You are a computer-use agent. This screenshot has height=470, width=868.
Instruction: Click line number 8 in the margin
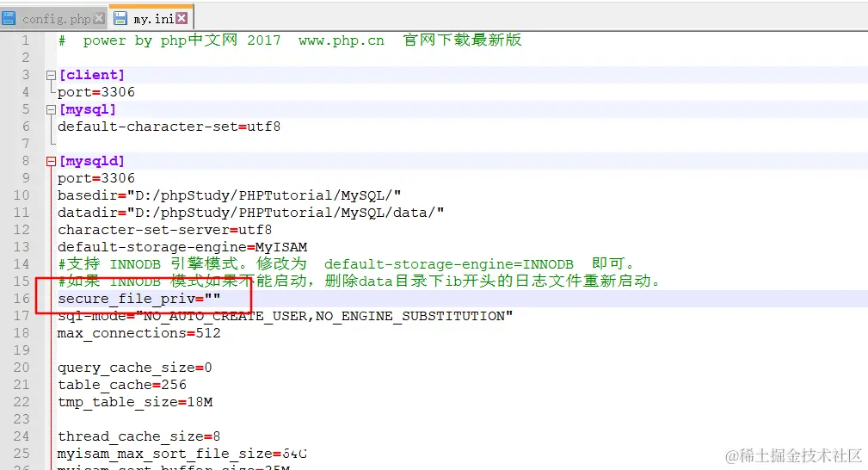[26, 161]
